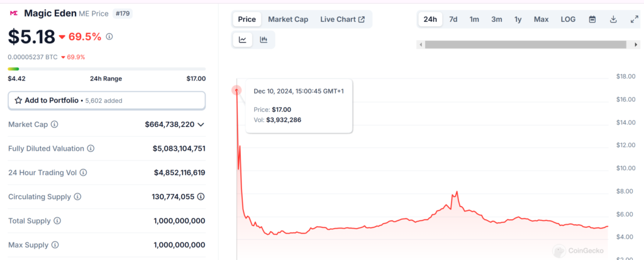Screen dimensions: 644x260
Task: Click info icon beside Fully Diluted Valuation
Action: (91, 149)
